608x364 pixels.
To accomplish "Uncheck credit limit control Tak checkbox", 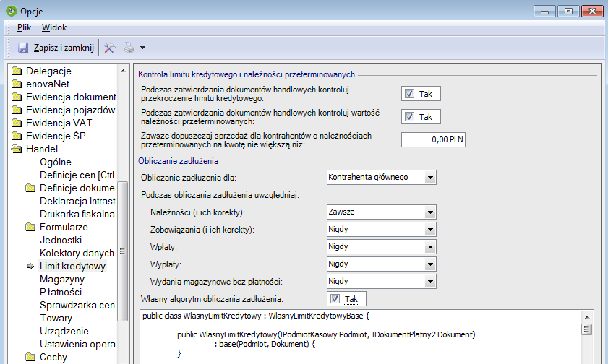I will click(x=409, y=94).
